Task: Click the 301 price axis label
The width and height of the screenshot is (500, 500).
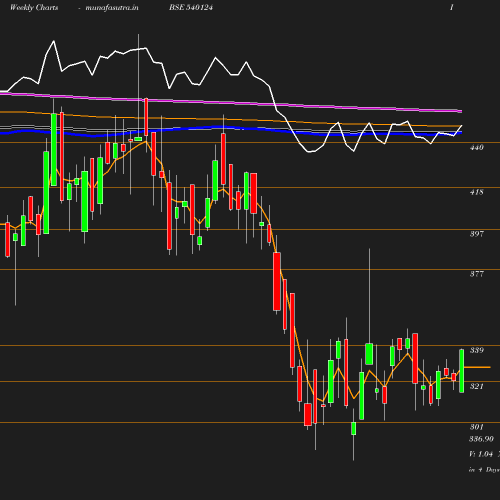Action: [x=476, y=427]
